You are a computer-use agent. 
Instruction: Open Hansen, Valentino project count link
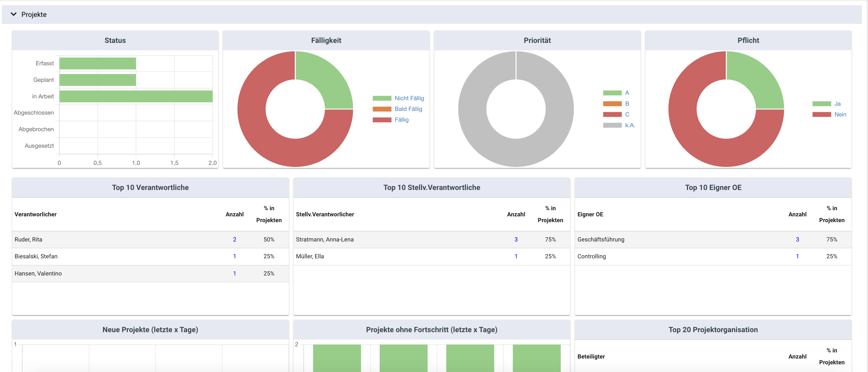[x=234, y=273]
